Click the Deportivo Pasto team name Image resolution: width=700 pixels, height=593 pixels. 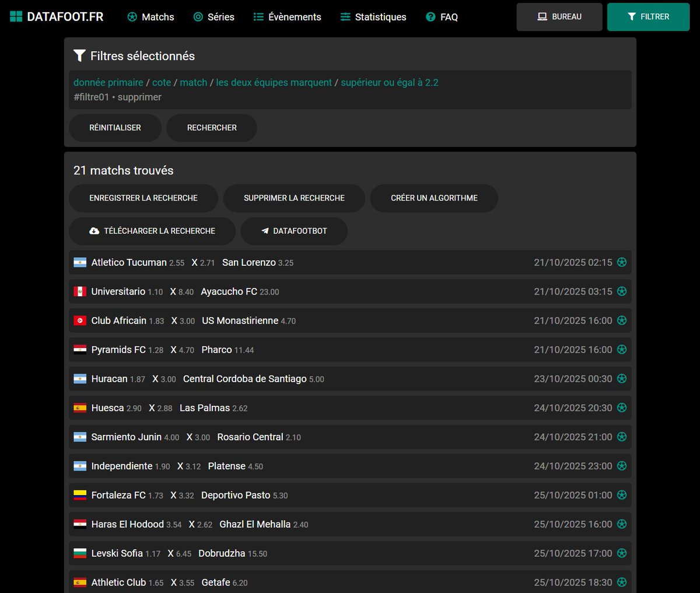[236, 495]
